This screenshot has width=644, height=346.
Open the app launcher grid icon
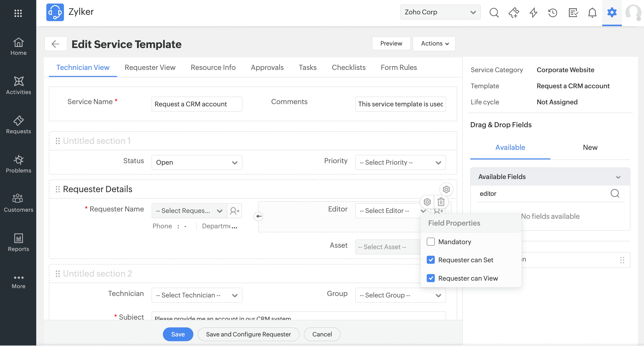(x=18, y=13)
